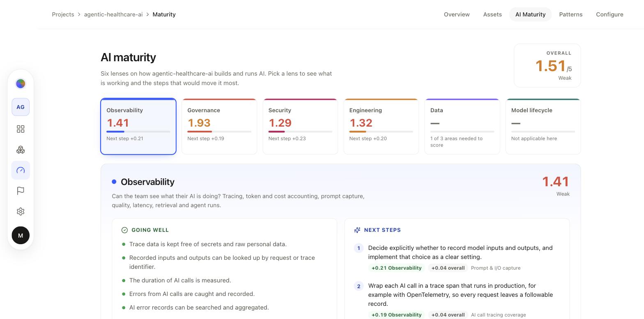
Task: Click the Going Well checkmark circle icon
Action: [x=125, y=230]
